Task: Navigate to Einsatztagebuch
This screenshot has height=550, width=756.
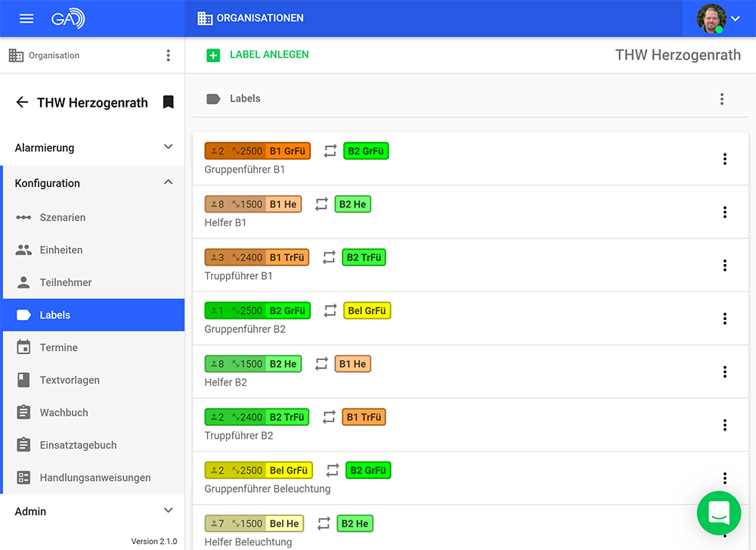Action: pos(78,445)
